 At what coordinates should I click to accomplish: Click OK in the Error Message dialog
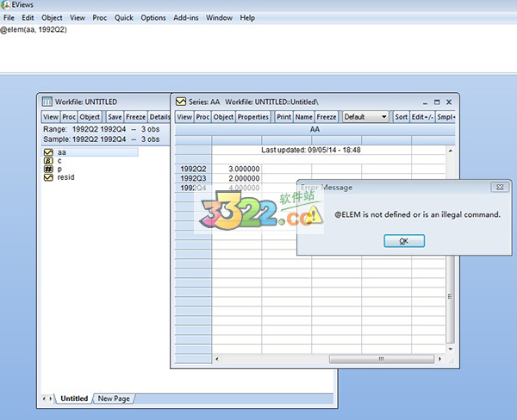404,241
